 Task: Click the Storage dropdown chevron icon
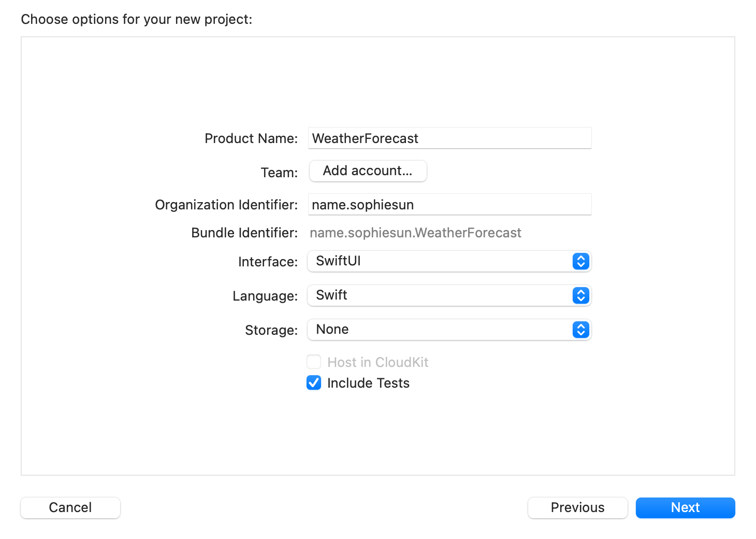tap(581, 330)
